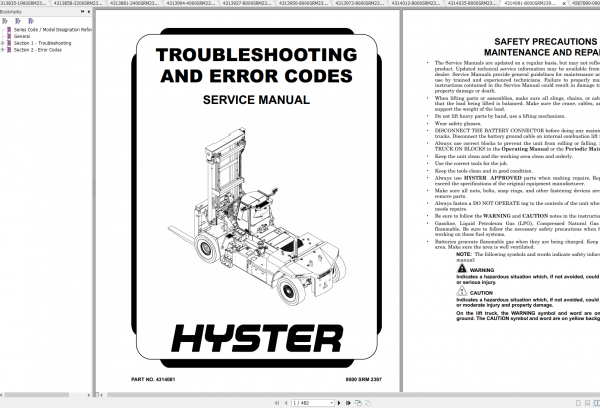
Task: Switch to the 4314012-8000SRM tab
Action: click(416, 3)
